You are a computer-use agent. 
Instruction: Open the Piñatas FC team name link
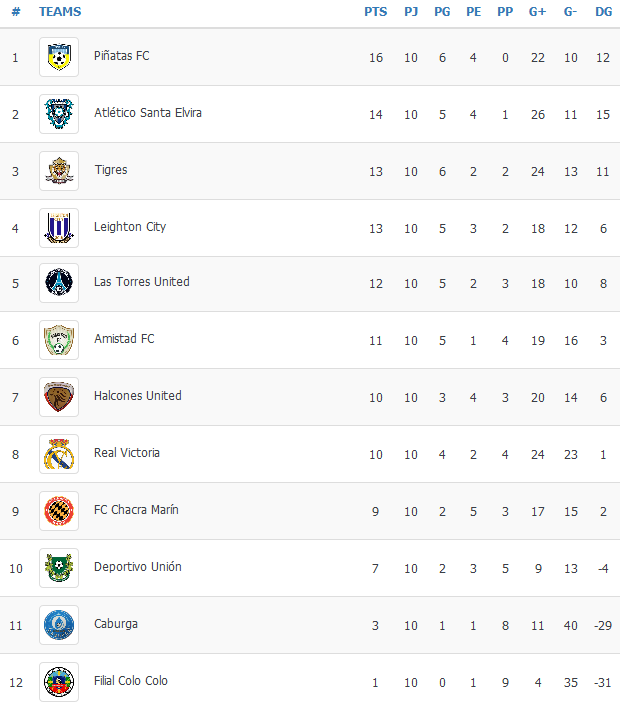[121, 56]
